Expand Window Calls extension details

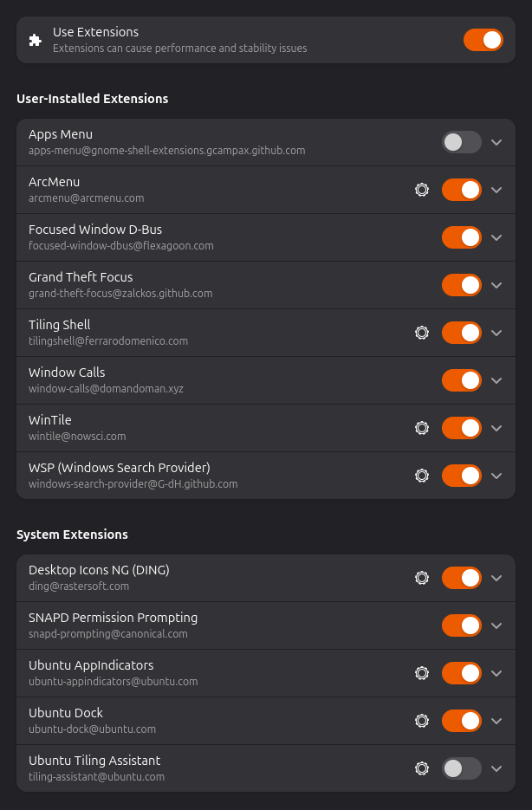pos(496,380)
